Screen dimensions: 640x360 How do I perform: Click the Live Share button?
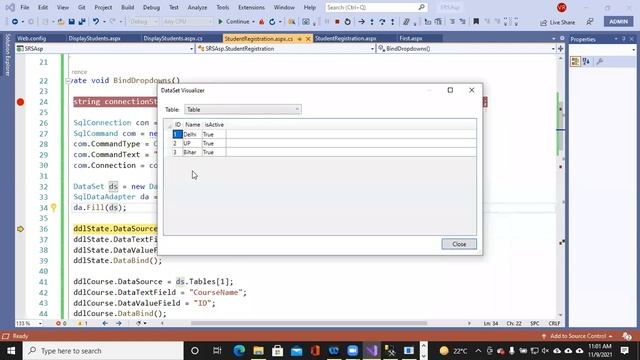558,22
